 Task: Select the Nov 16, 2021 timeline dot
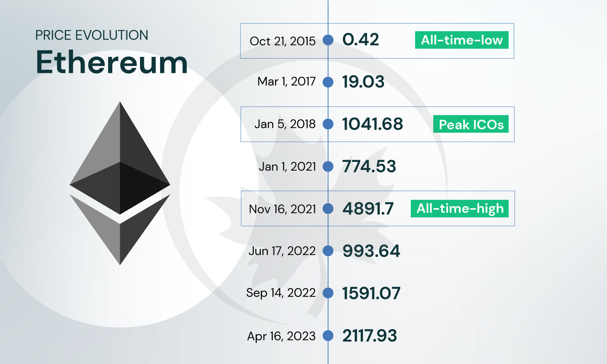pyautogui.click(x=328, y=209)
